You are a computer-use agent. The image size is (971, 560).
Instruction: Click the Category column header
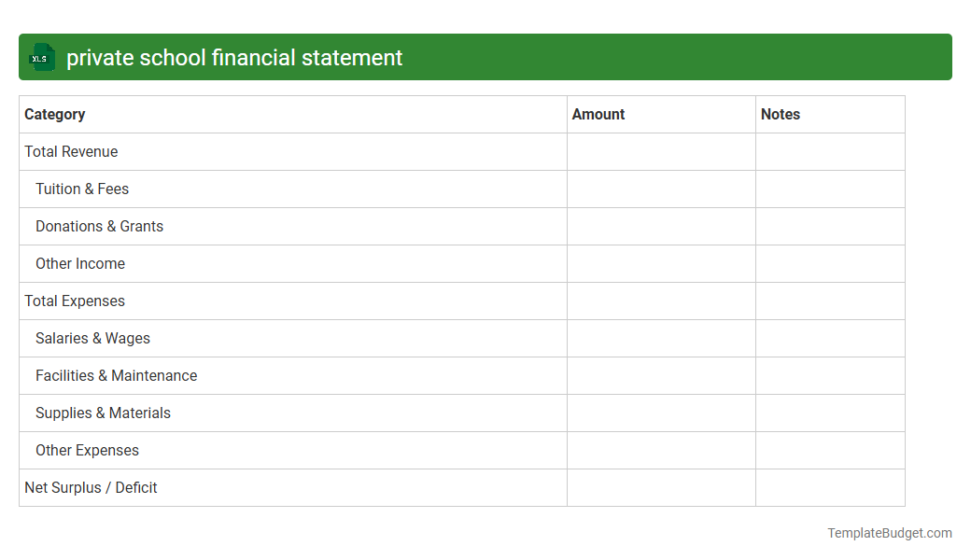pos(55,114)
